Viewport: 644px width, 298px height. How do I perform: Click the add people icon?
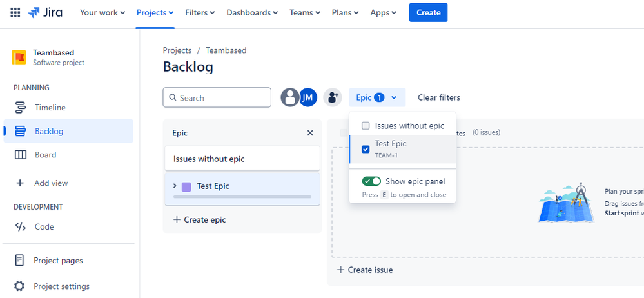click(333, 98)
